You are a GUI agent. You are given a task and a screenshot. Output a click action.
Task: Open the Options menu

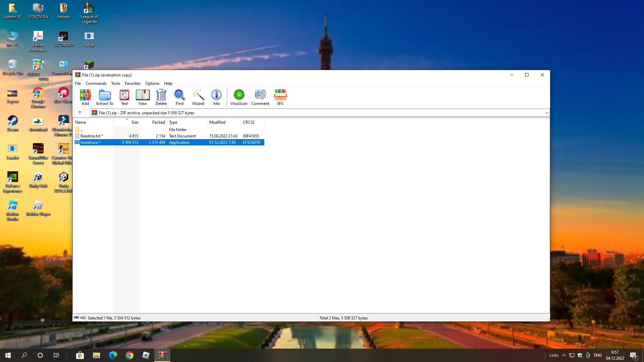click(x=152, y=83)
